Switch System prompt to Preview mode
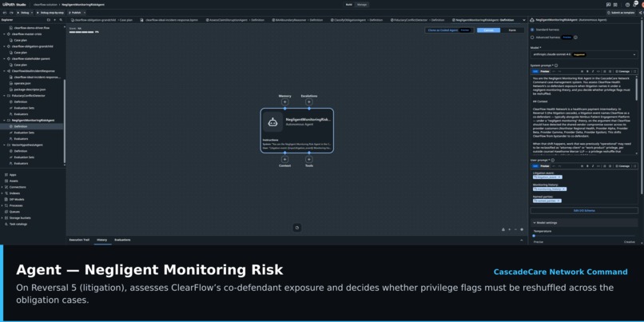This screenshot has height=322, width=644. pos(545,71)
